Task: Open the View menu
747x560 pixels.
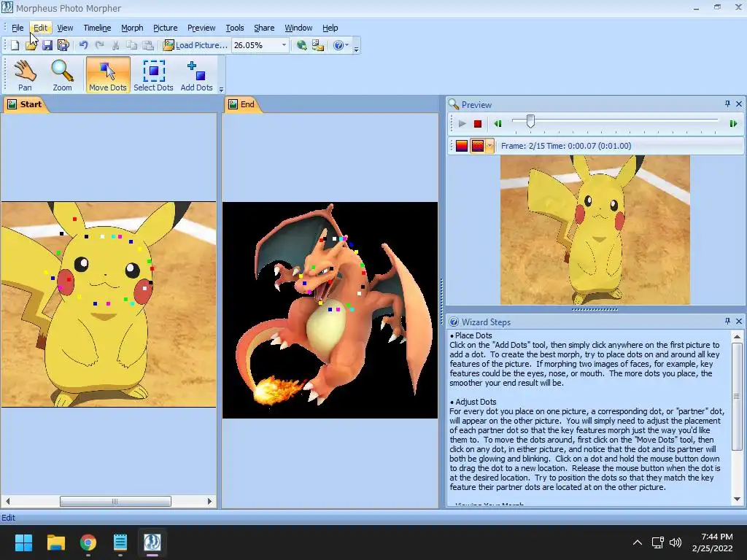Action: point(65,28)
